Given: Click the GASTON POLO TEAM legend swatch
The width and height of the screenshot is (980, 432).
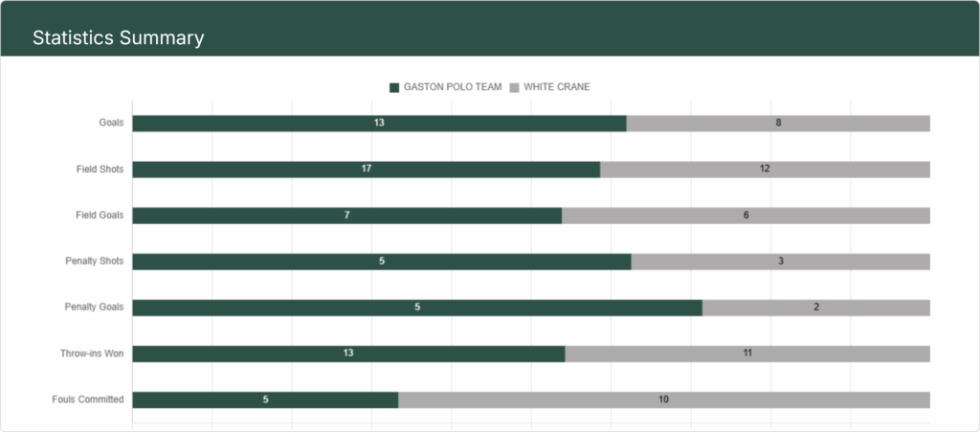Looking at the screenshot, I should pos(393,87).
